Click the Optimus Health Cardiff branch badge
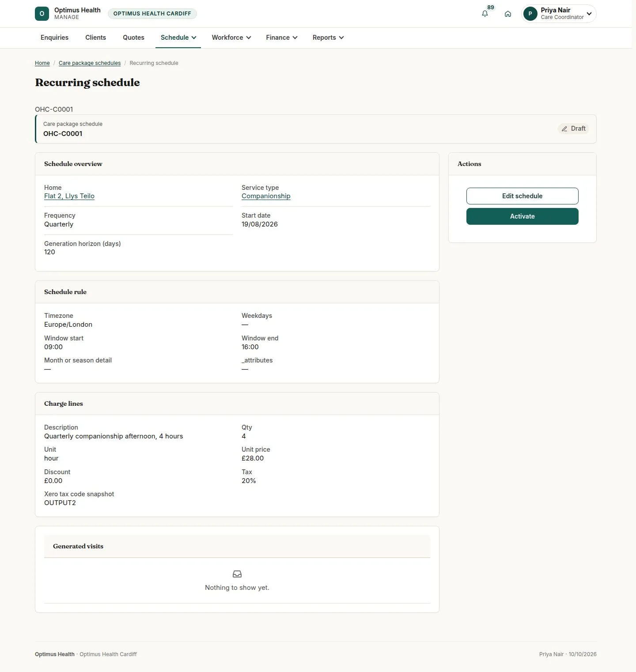 click(x=152, y=14)
